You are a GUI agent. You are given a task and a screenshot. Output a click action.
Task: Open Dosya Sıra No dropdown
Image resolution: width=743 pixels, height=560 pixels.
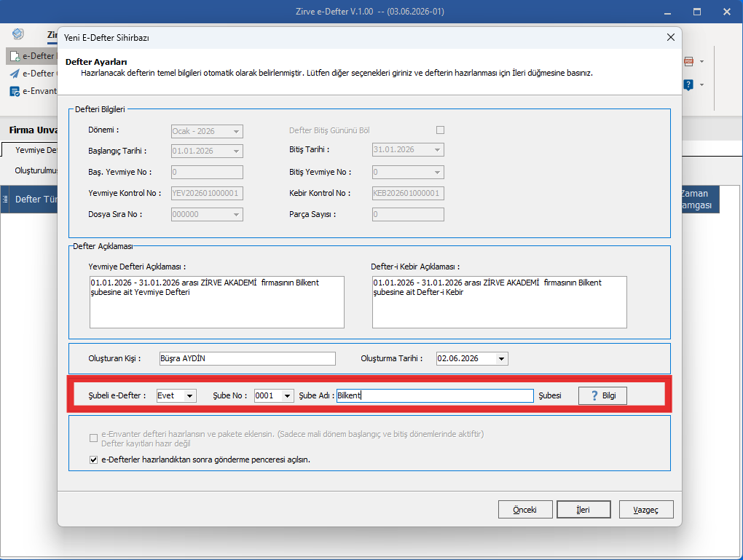[x=236, y=215]
